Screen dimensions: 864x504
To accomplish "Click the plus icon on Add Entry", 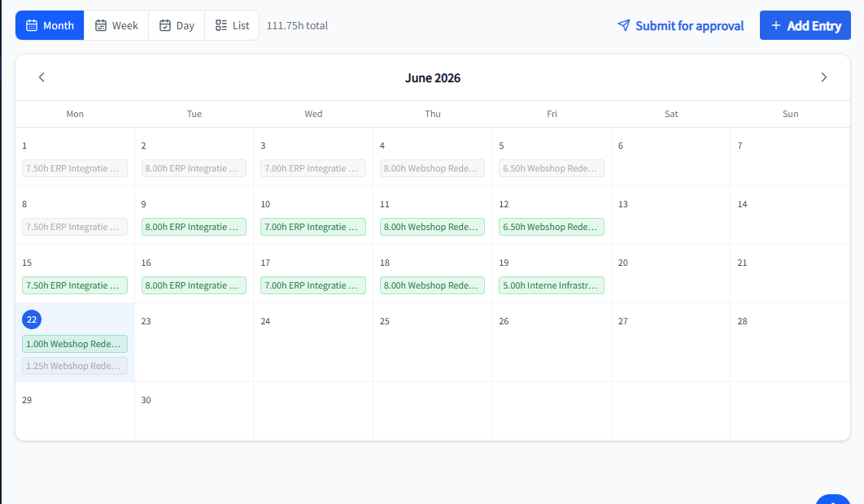I will 776,25.
